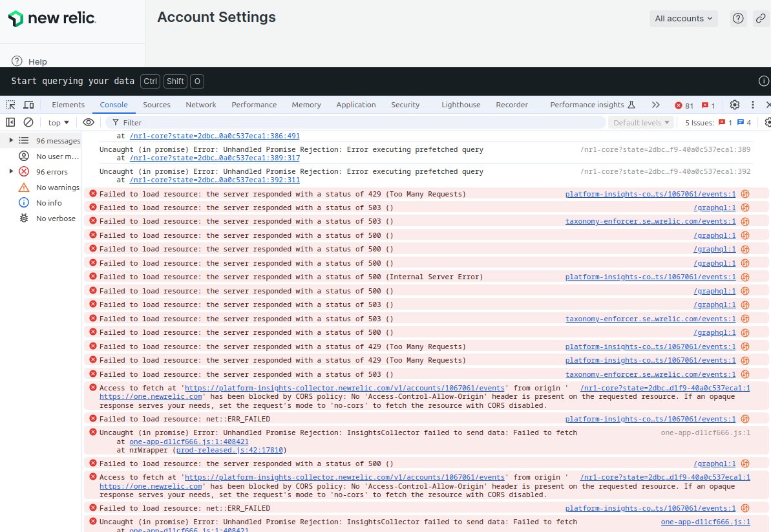Click the O key badge in query bar
The width and height of the screenshot is (771, 532).
point(197,81)
